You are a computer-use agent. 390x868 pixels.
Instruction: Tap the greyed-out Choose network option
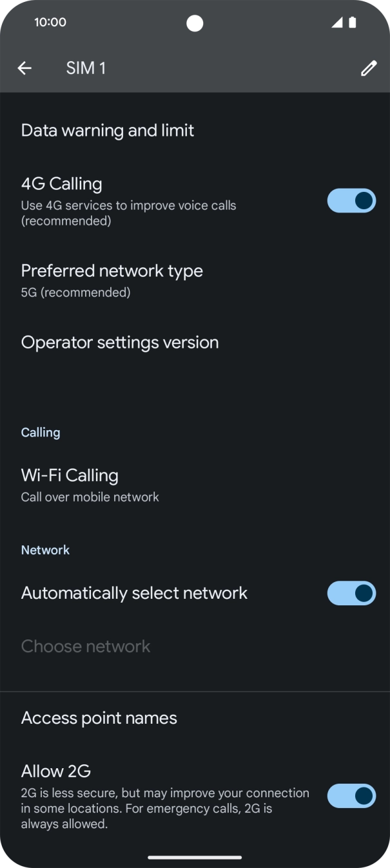[x=86, y=646]
